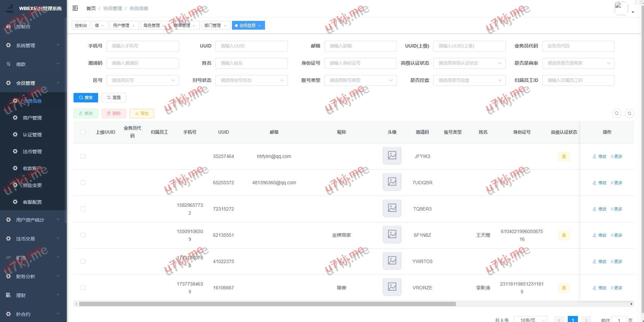Switch to the 部门管理 tab

click(212, 26)
